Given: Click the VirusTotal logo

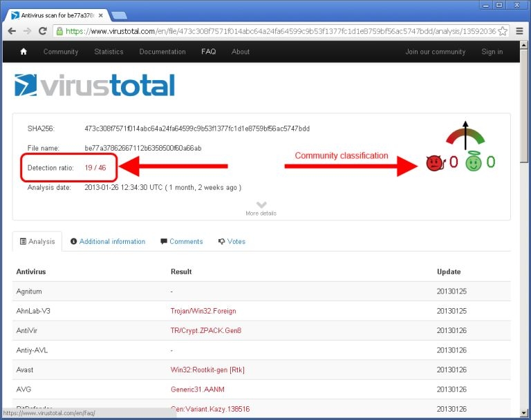Looking at the screenshot, I should coord(95,85).
